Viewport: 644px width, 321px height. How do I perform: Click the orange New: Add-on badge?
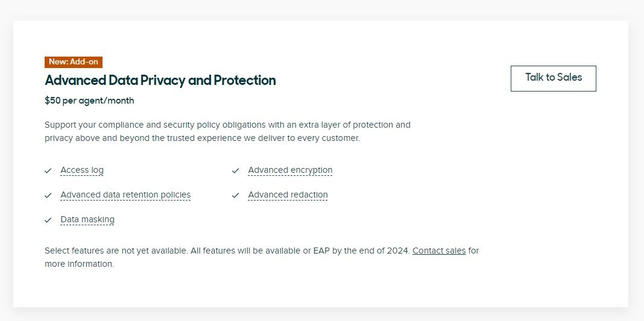pyautogui.click(x=74, y=62)
